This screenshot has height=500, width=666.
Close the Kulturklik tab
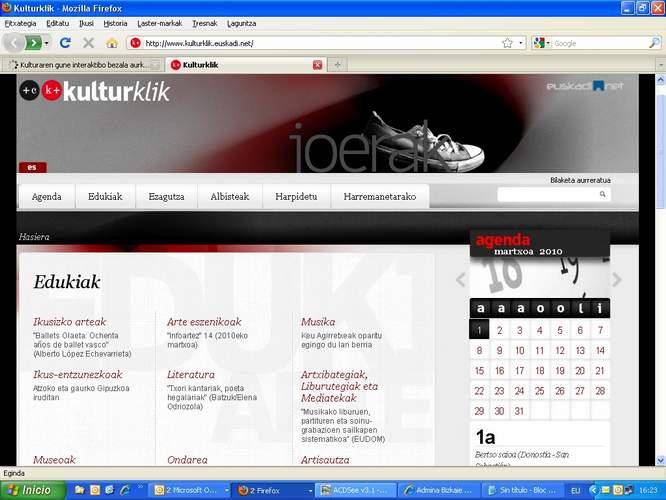(x=317, y=65)
